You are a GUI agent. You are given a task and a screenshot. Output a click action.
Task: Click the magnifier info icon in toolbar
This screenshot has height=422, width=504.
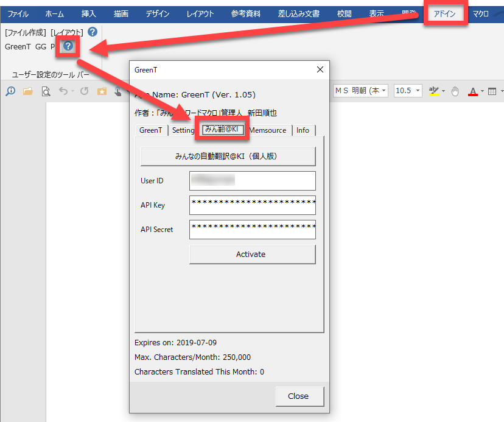tap(10, 91)
